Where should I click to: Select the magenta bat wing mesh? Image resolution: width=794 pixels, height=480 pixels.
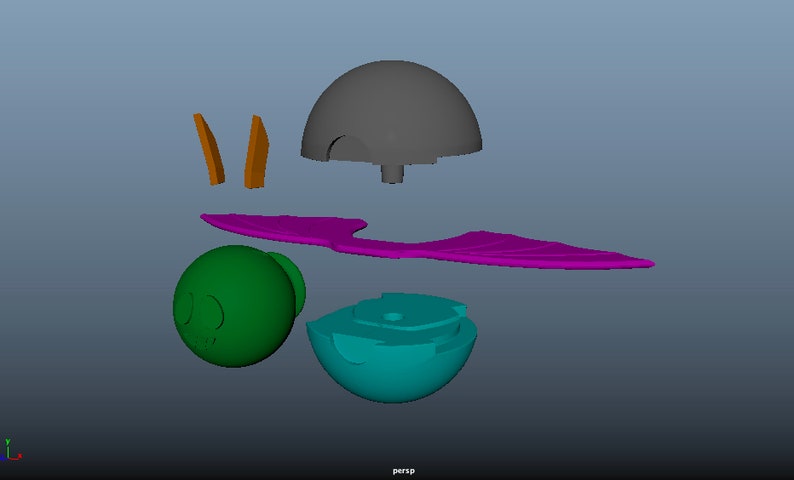(x=425, y=242)
